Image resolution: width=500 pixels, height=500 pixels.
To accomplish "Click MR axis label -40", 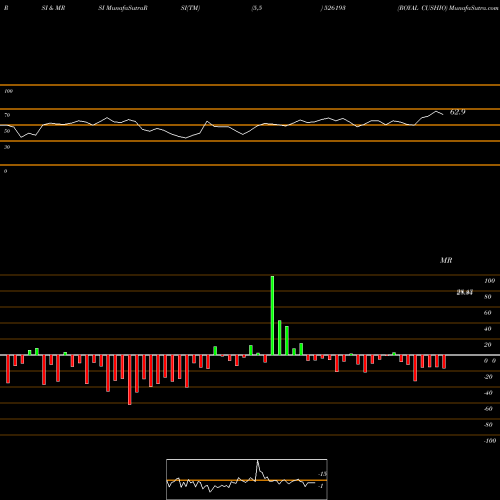I will (x=488, y=393).
